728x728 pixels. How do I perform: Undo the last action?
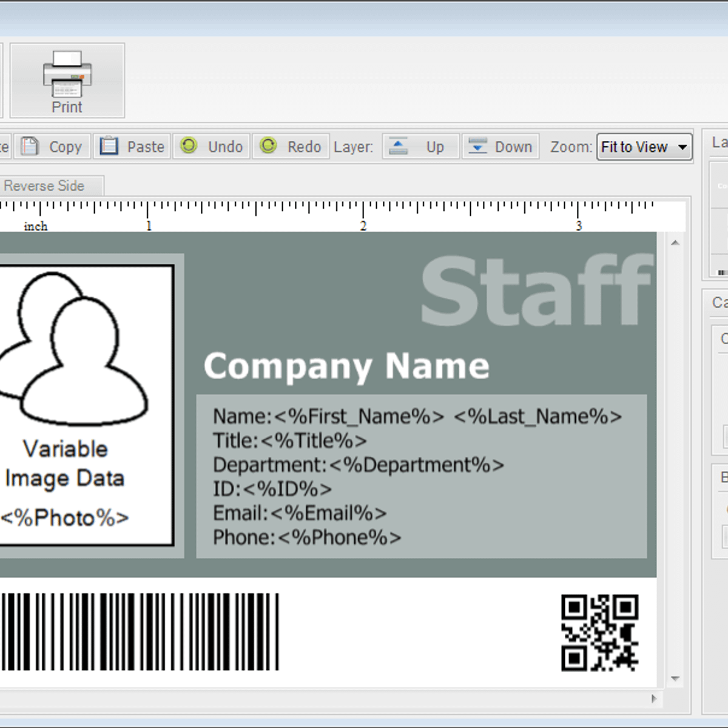point(212,146)
